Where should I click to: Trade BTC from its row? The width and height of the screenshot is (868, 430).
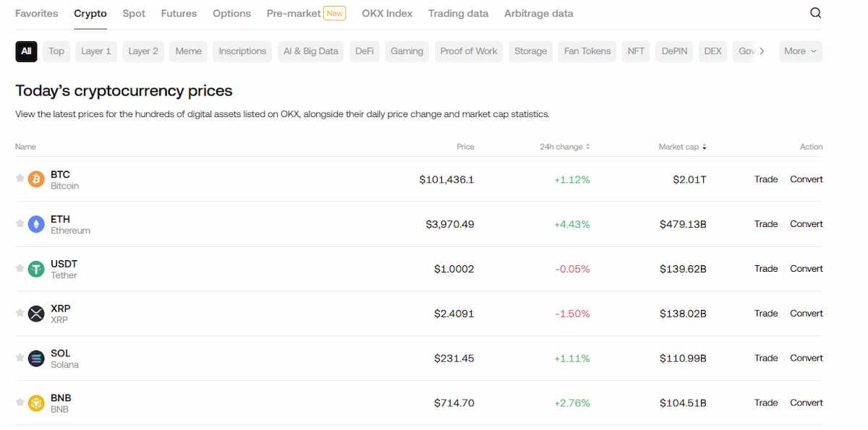pos(766,179)
